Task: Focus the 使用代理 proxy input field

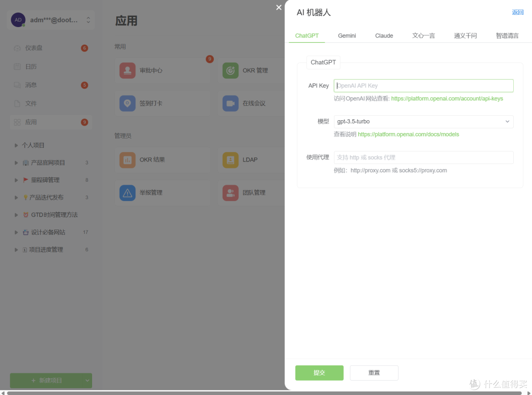Action: [x=424, y=158]
